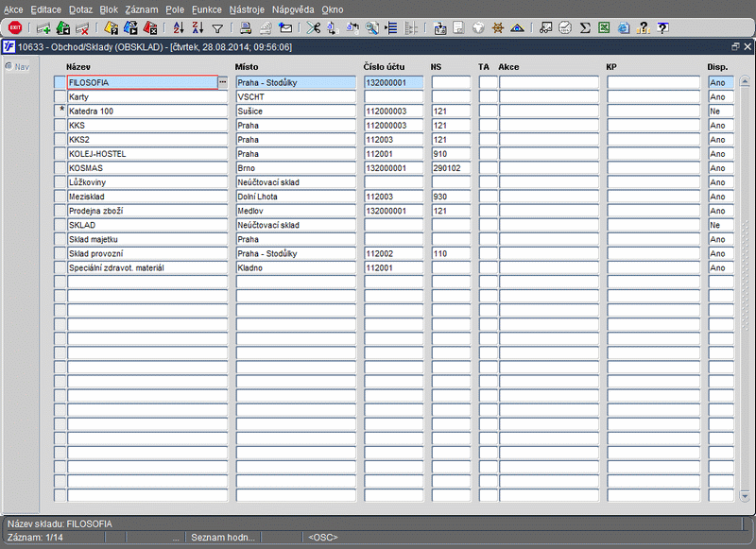Click the envelope mail icon
756x549 pixels.
(x=285, y=28)
